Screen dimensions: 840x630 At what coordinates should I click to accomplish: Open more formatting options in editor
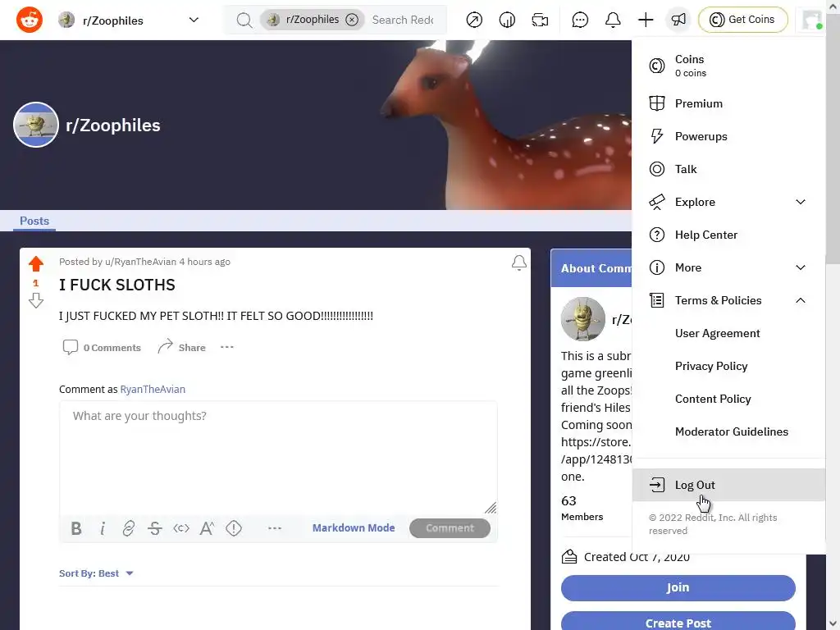coord(274,528)
